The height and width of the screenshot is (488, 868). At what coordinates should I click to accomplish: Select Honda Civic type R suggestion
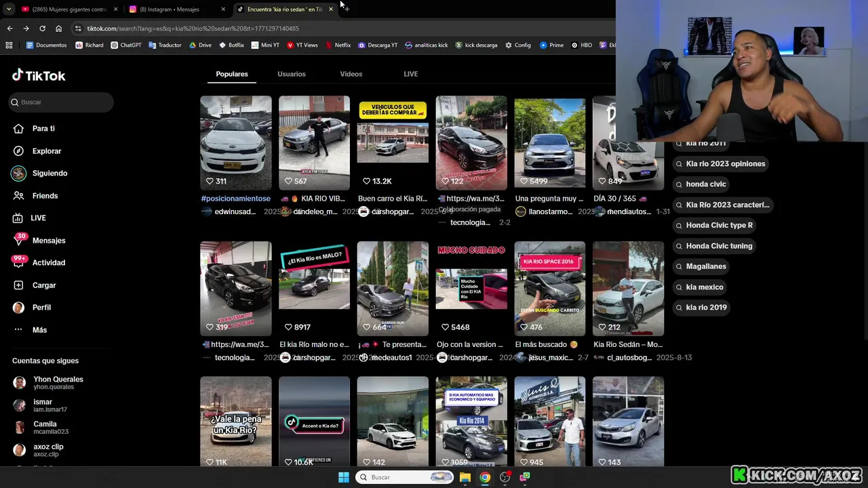tap(713, 225)
